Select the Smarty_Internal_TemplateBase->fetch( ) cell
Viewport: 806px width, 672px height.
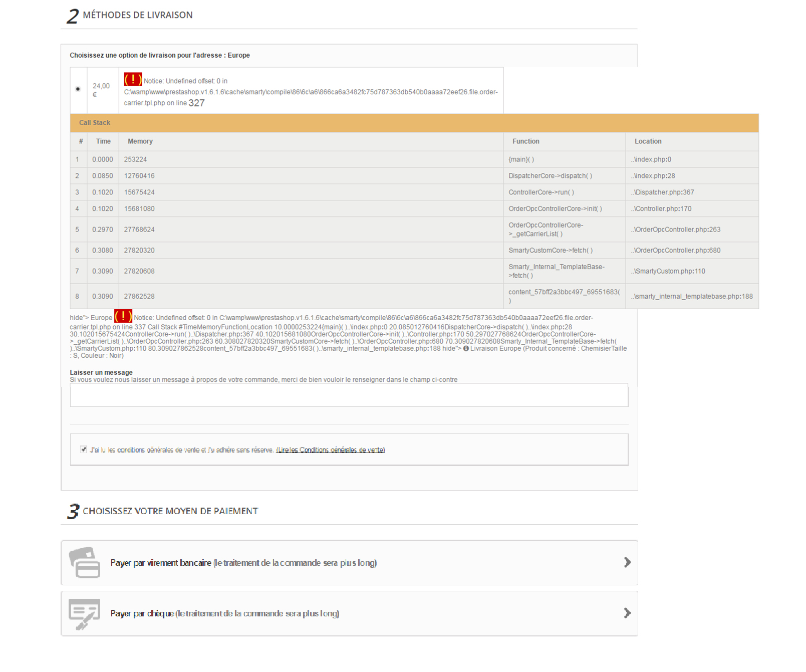565,271
